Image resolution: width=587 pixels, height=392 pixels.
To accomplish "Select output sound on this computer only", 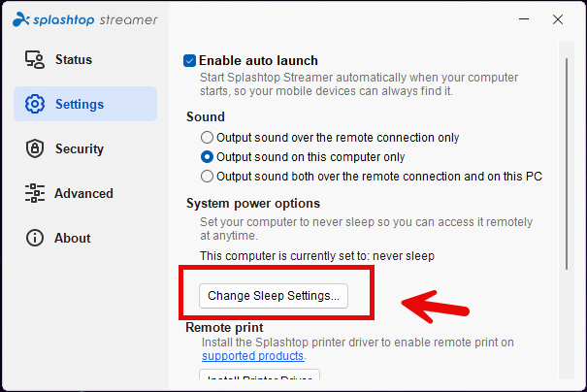I will point(207,156).
